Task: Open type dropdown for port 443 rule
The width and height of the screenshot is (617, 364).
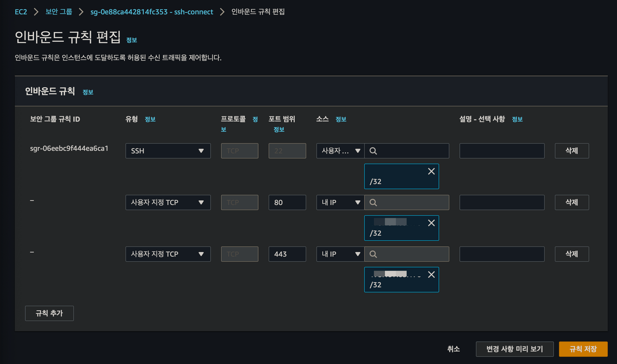Action: coord(168,254)
